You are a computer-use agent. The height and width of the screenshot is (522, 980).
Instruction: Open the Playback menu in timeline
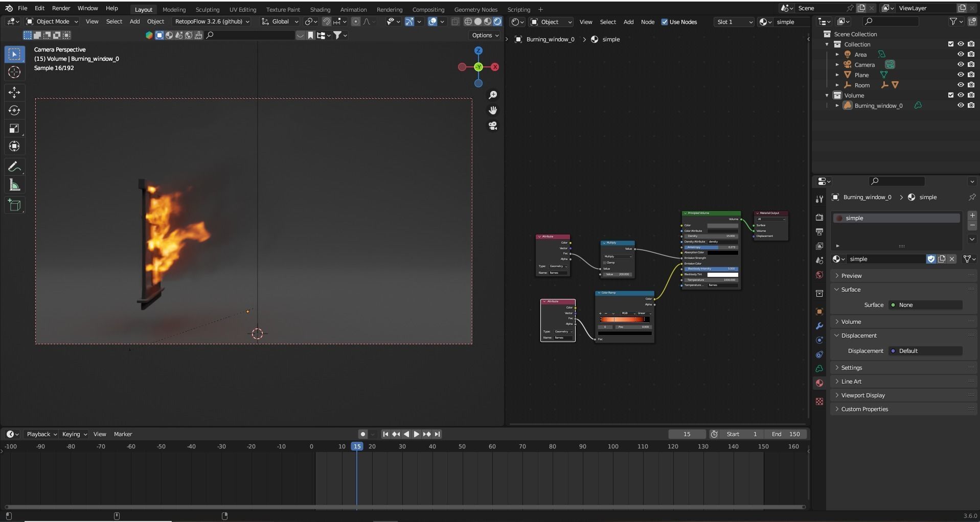[x=41, y=434]
